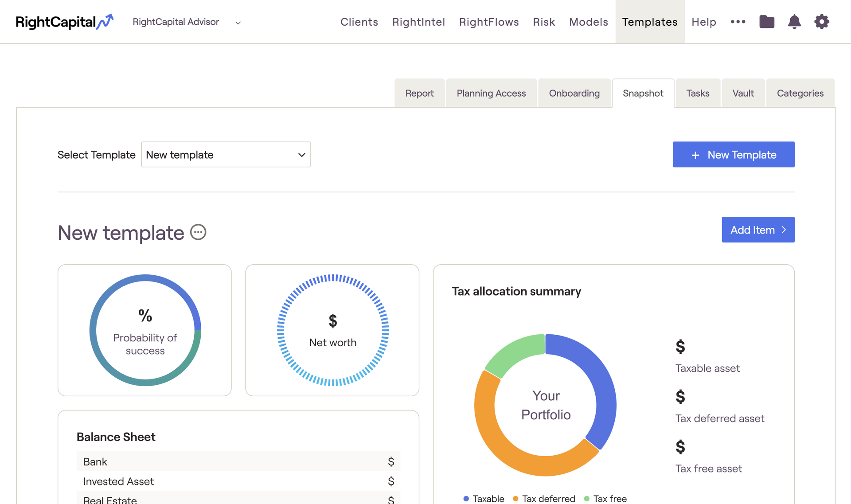This screenshot has width=851, height=504.
Task: Open the Select Template dropdown
Action: click(x=226, y=155)
